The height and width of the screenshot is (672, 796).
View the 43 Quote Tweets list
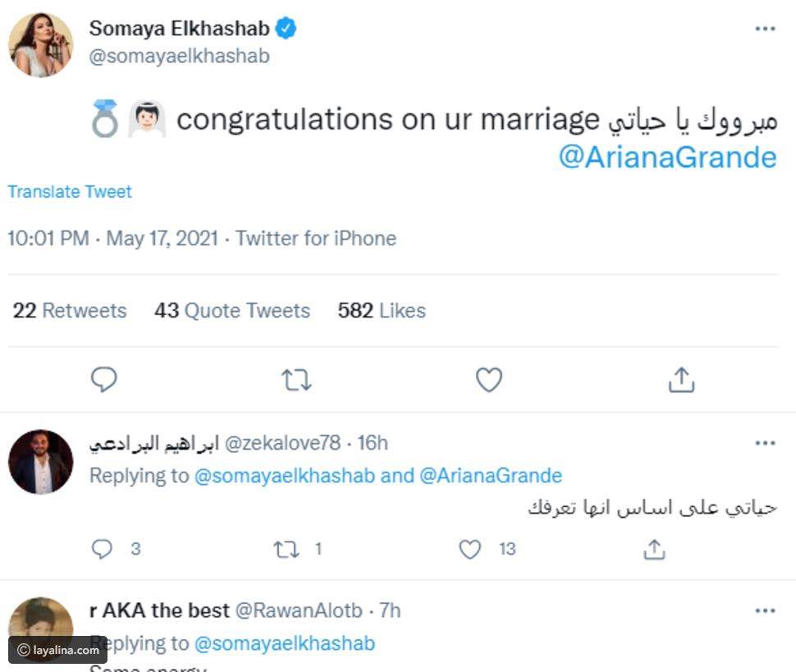[x=232, y=311]
